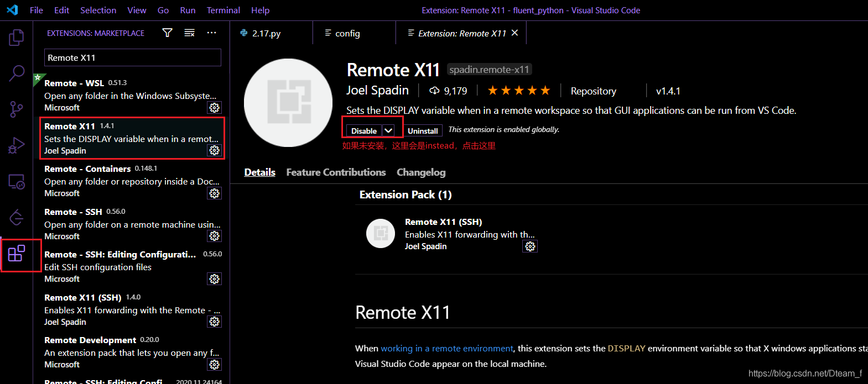This screenshot has width=868, height=384.
Task: Select Remote Development in extension list
Action: tap(131, 352)
